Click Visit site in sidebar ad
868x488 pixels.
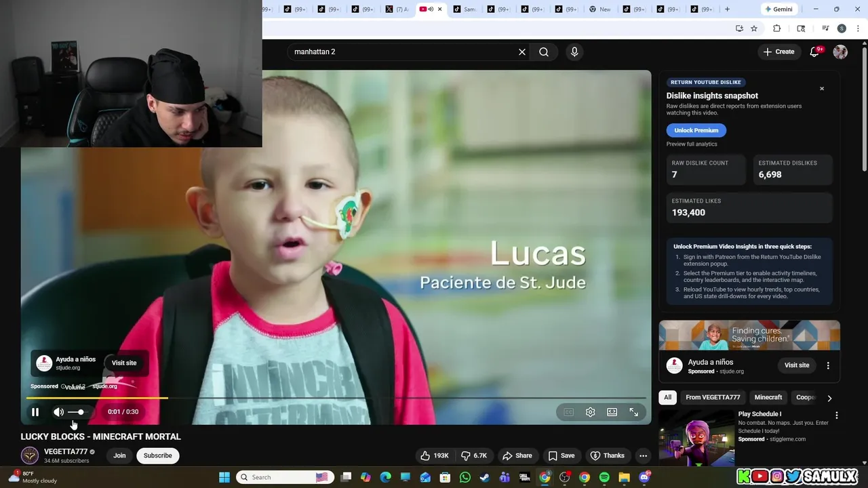pos(797,365)
